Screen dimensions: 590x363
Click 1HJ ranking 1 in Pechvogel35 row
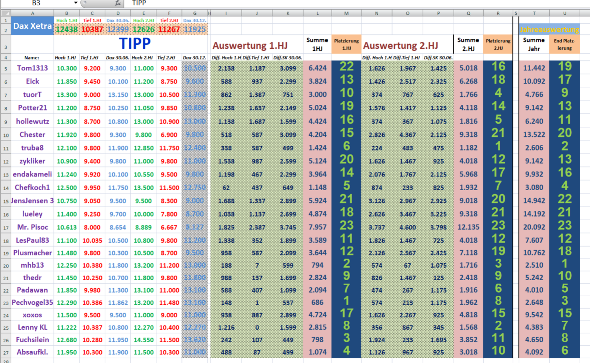tap(346, 301)
